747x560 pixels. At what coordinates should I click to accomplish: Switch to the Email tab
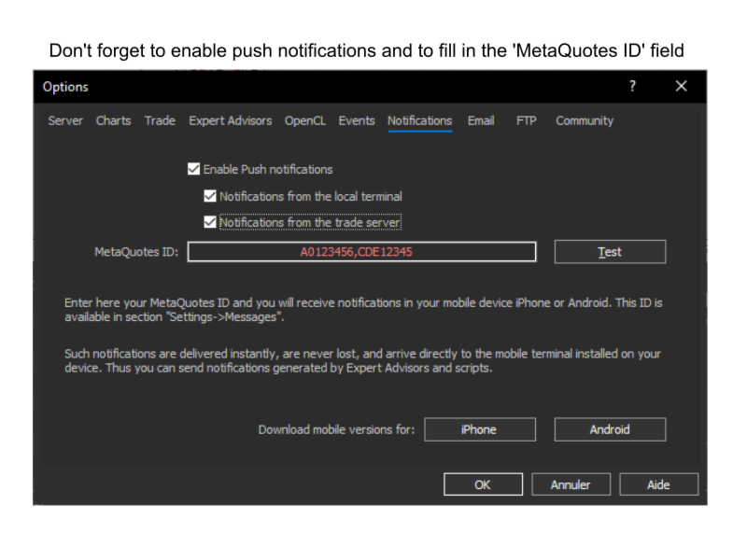[x=481, y=121]
